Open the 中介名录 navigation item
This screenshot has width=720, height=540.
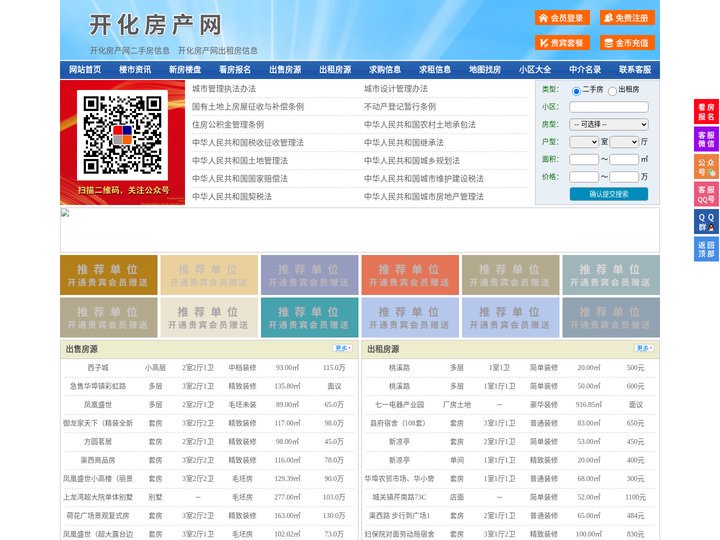(x=585, y=70)
